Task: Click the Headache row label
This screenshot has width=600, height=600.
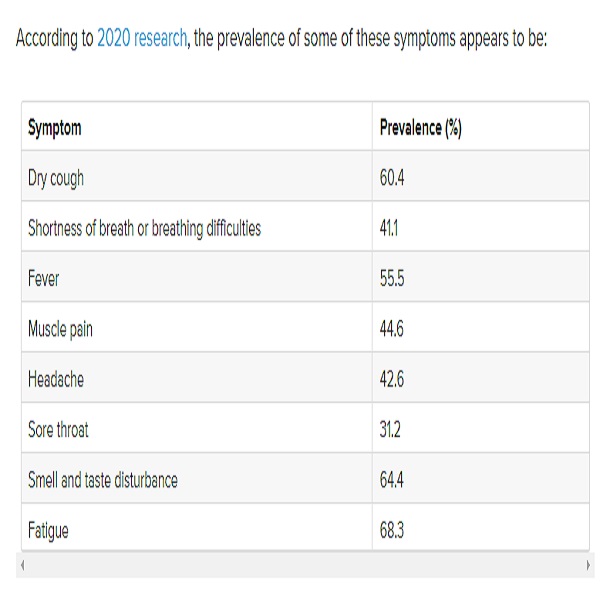Action: tap(56, 379)
